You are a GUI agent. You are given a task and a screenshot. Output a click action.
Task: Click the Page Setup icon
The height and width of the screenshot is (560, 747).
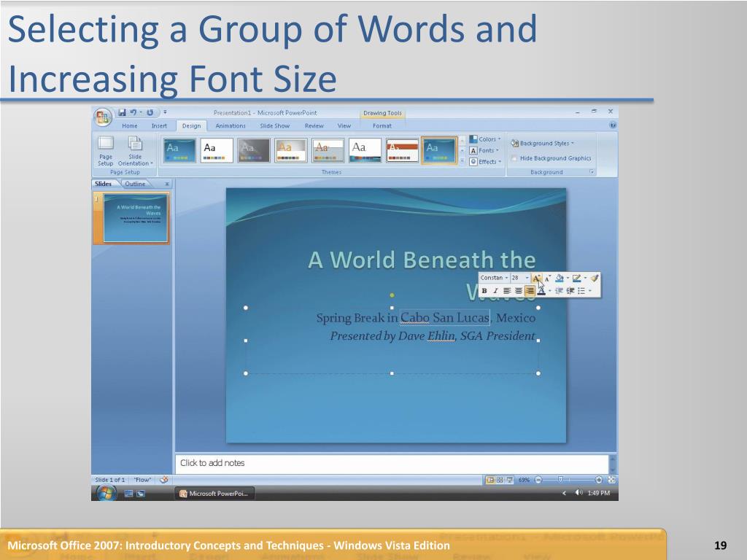[x=106, y=150]
